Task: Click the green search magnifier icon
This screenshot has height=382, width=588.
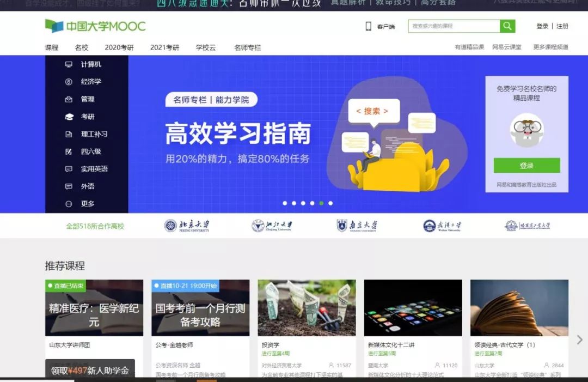Action: tap(507, 26)
